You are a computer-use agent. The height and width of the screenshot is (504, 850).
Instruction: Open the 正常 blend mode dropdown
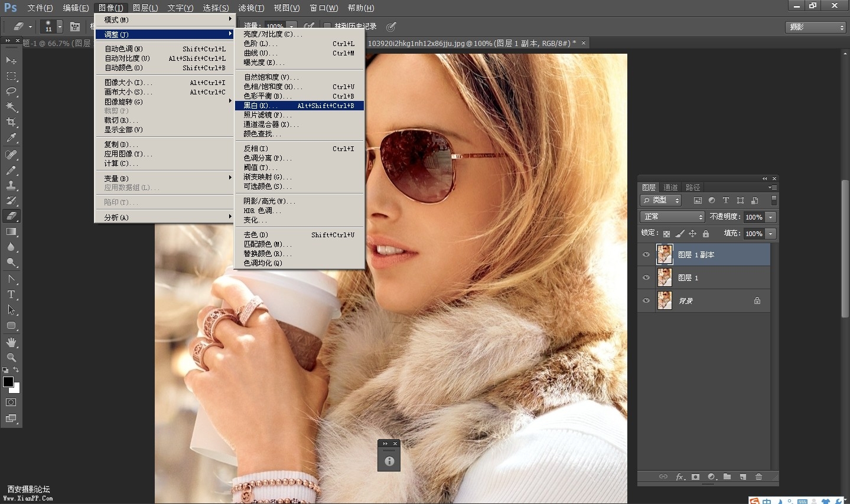tap(672, 217)
